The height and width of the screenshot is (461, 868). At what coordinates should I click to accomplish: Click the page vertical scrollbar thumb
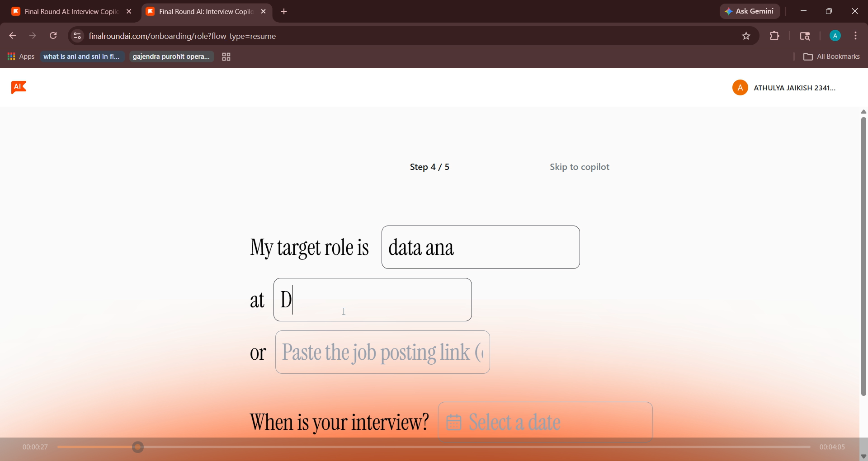(863, 256)
